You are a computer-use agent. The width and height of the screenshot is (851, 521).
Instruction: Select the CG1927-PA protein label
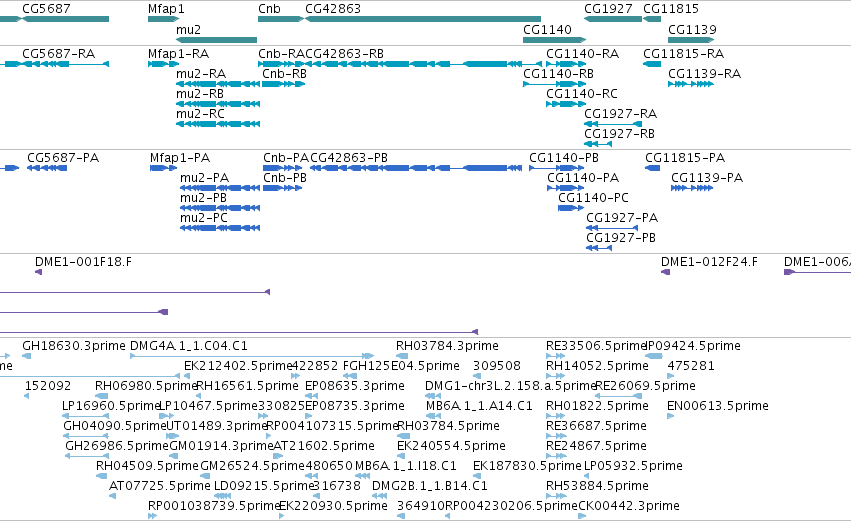(x=622, y=218)
